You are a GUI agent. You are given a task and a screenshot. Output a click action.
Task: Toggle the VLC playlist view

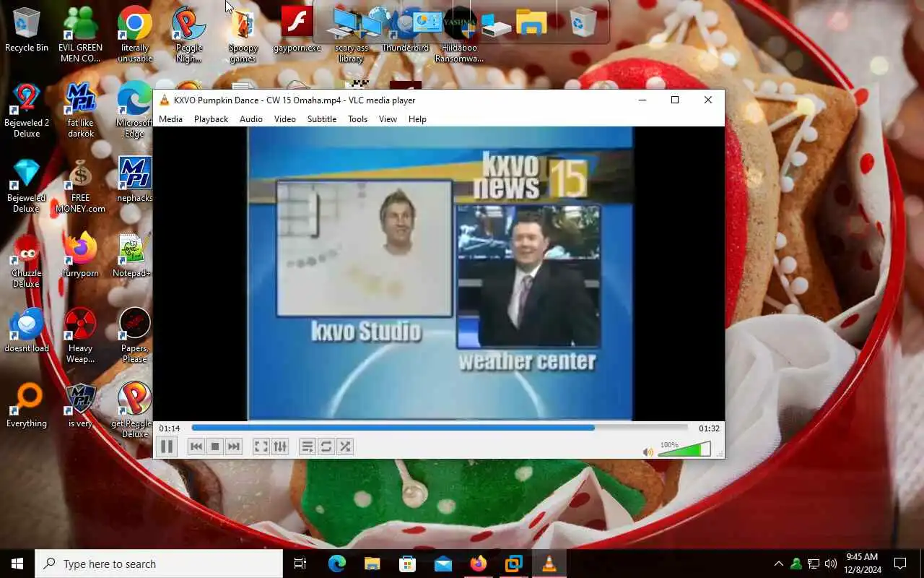point(308,447)
